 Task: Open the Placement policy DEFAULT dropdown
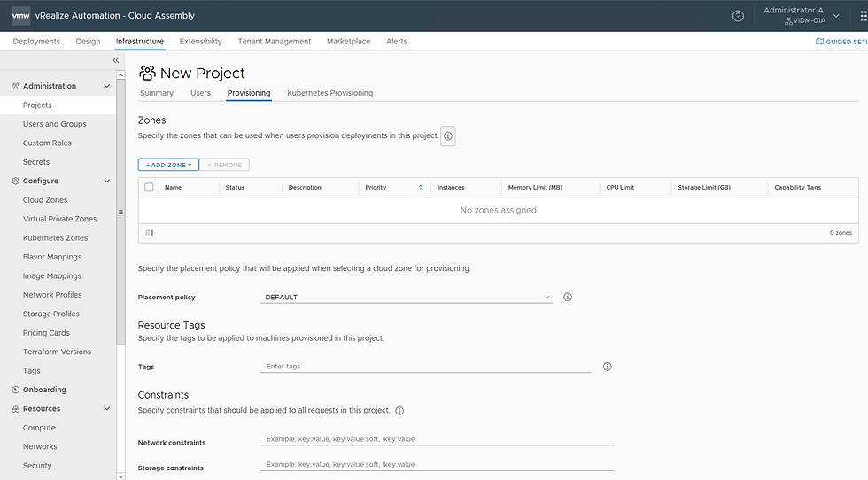coord(407,298)
